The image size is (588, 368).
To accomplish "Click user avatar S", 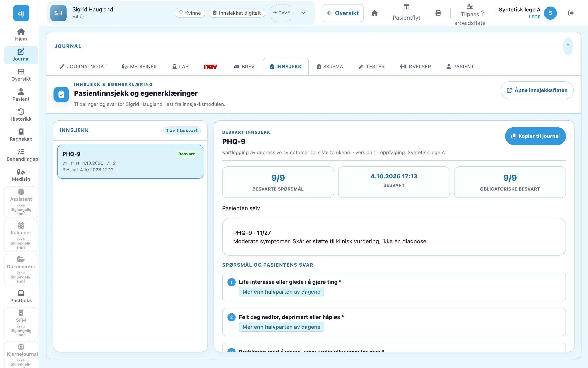I will pos(550,13).
